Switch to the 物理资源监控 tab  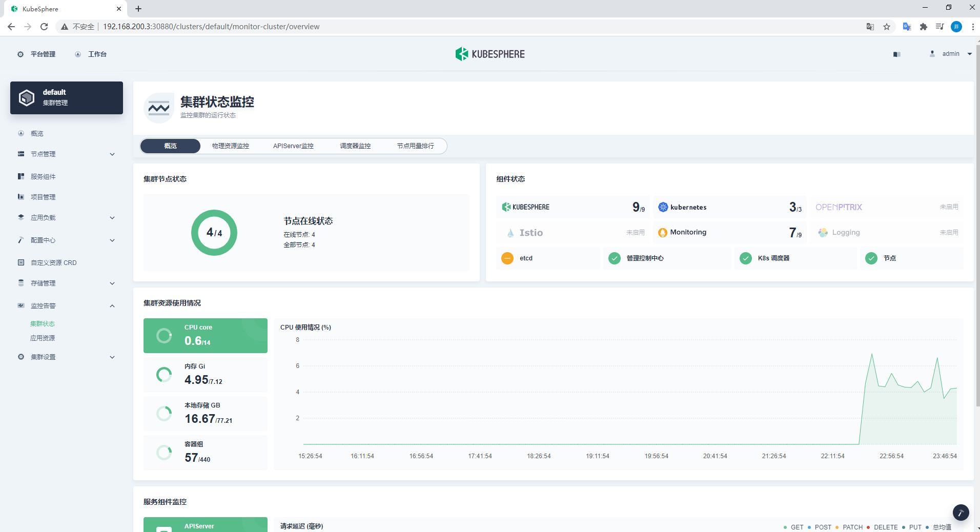231,146
